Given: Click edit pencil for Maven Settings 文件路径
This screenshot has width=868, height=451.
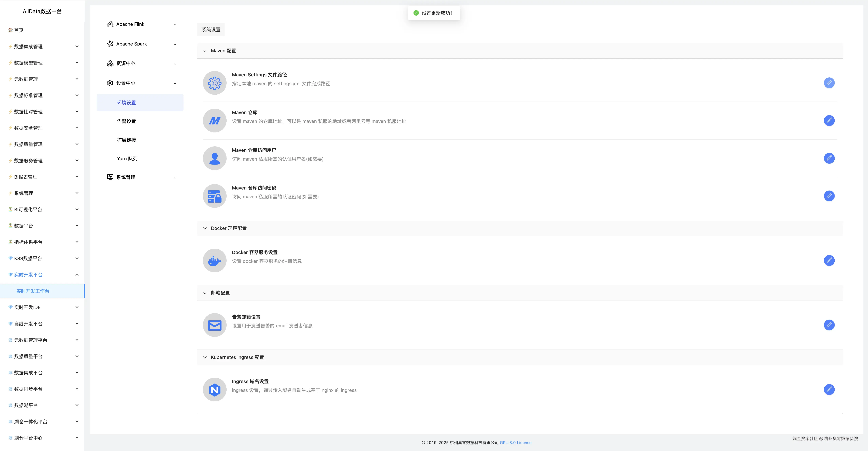Looking at the screenshot, I should pos(829,83).
